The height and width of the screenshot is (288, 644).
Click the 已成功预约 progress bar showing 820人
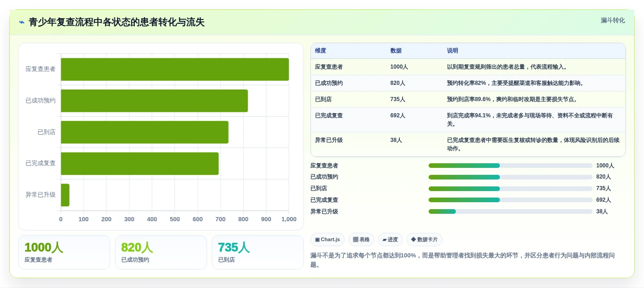click(x=510, y=177)
